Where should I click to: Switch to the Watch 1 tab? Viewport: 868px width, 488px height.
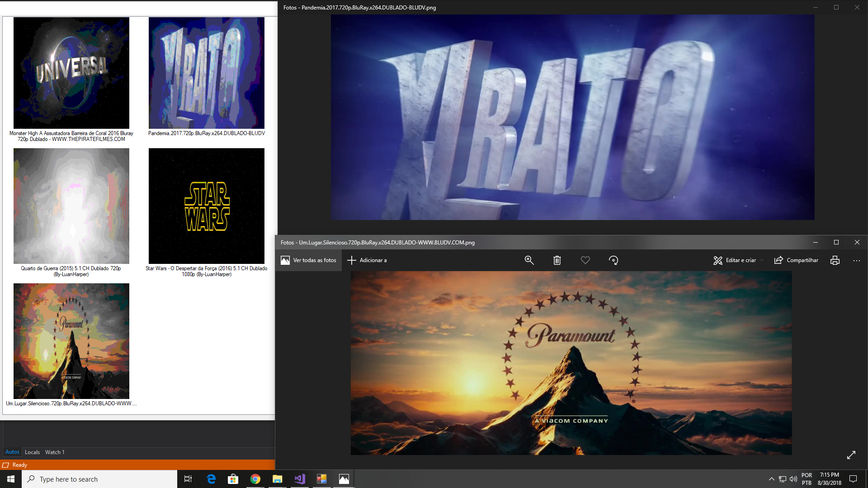(x=55, y=452)
